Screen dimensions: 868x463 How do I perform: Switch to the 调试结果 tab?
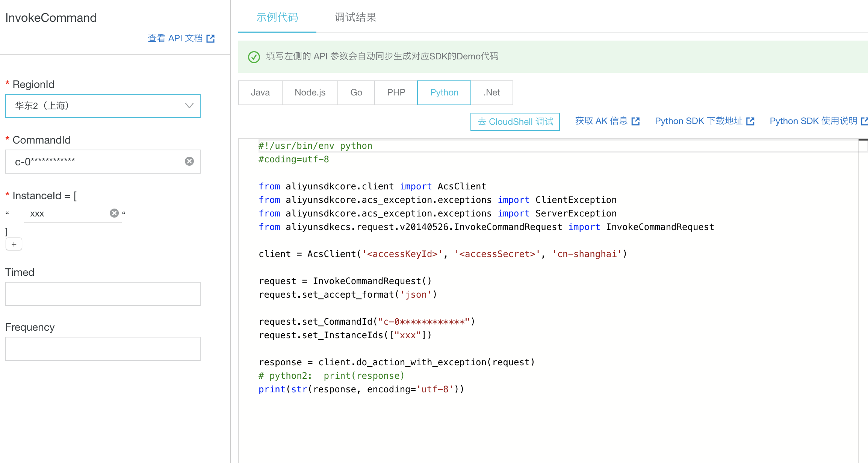355,17
